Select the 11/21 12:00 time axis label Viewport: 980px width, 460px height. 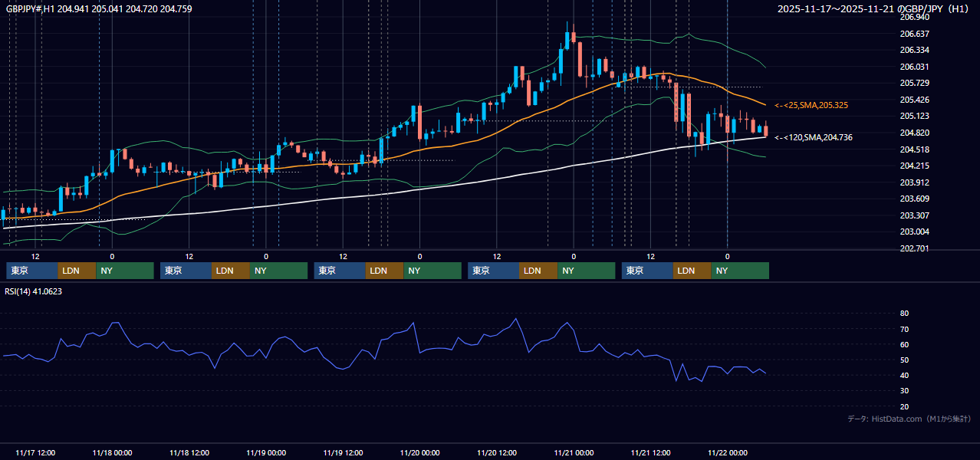click(652, 452)
